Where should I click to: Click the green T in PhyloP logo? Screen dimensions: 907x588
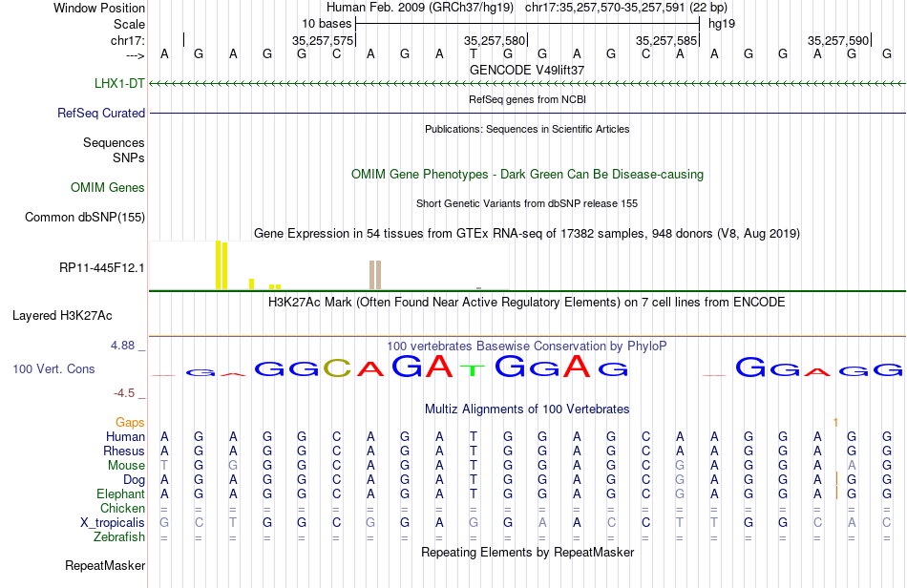point(474,370)
